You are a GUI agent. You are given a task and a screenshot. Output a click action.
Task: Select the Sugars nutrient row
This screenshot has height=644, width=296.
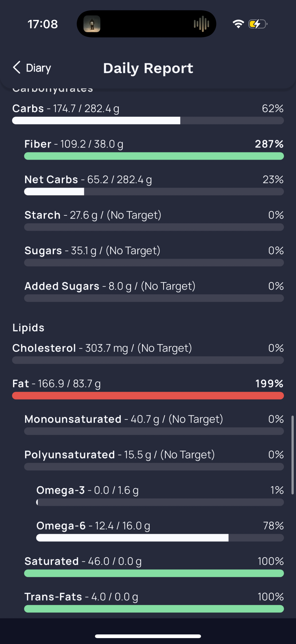(154, 255)
